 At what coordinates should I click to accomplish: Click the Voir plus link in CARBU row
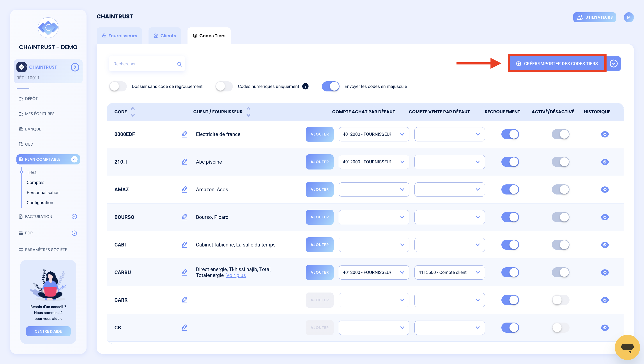click(236, 275)
